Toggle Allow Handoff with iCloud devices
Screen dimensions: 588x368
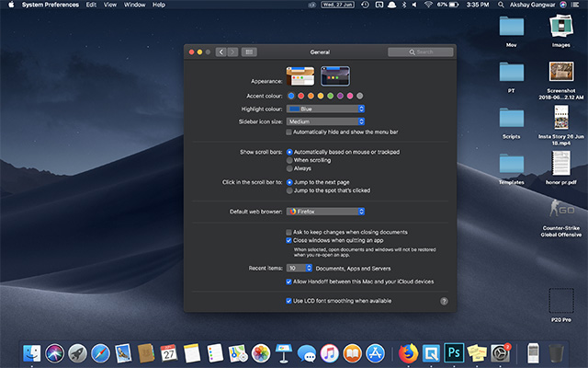288,282
